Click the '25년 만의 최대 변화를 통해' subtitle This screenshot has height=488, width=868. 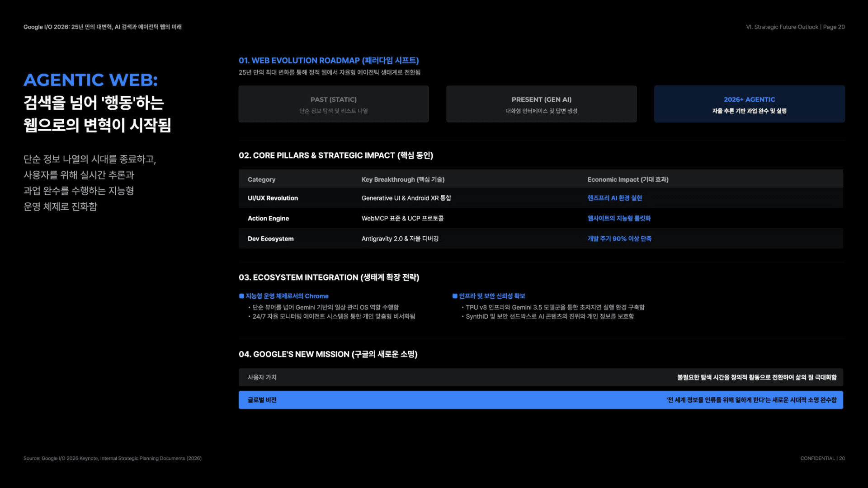330,72
